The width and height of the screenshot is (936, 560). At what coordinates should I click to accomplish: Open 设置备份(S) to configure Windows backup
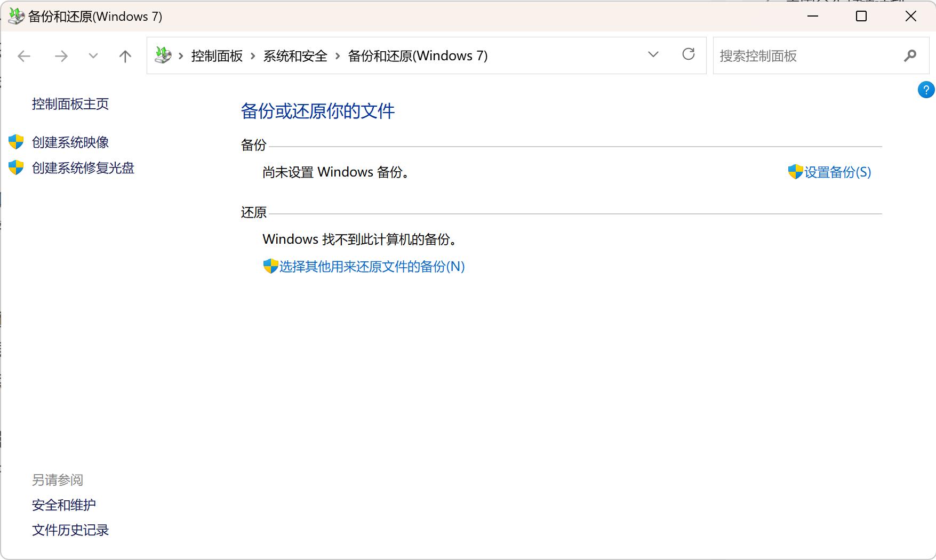pos(835,172)
